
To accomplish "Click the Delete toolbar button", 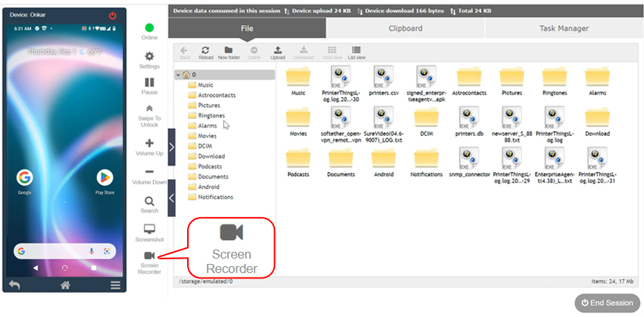I will (255, 53).
